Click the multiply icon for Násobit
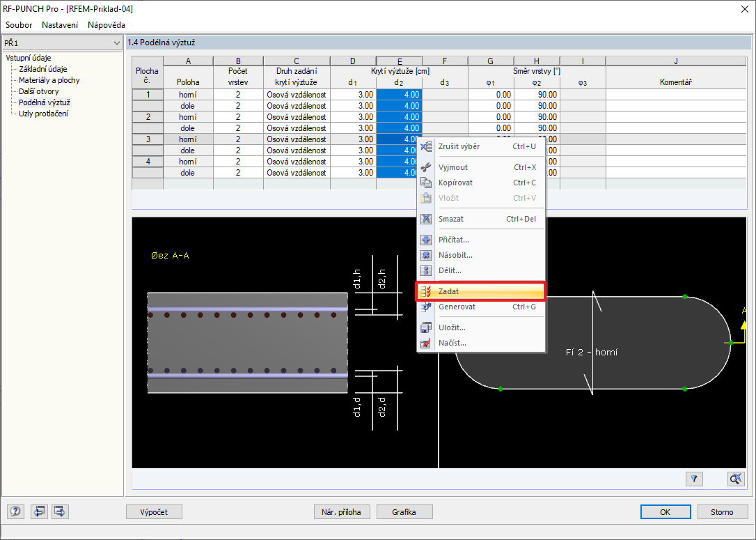756x540 pixels. [x=426, y=255]
